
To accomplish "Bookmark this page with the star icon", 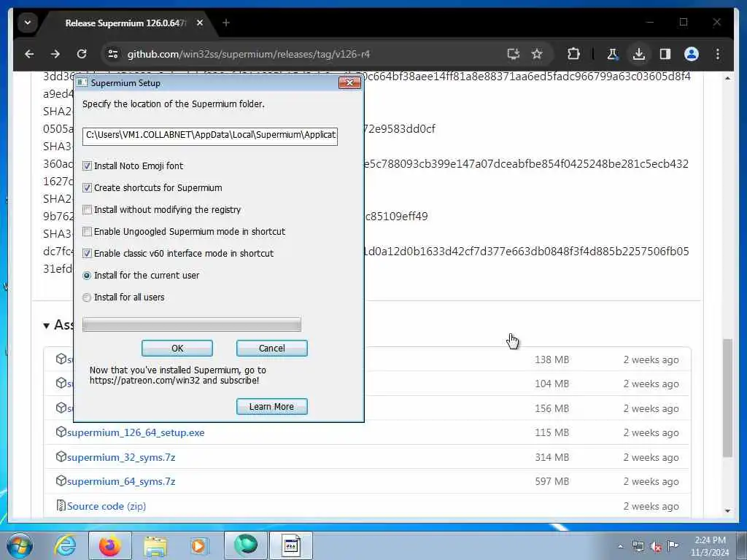I will [x=537, y=54].
